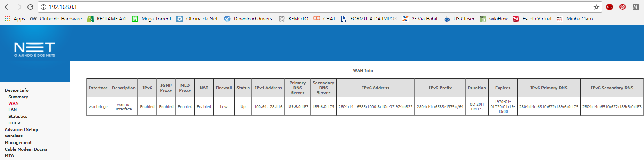Open the Cable Modem Docsis section

(x=26, y=149)
